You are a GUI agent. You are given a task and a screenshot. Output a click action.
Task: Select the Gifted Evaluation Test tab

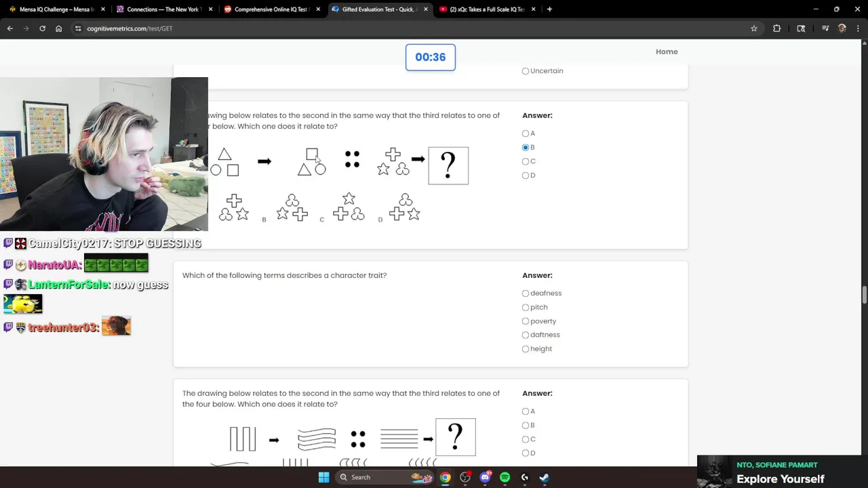[378, 9]
